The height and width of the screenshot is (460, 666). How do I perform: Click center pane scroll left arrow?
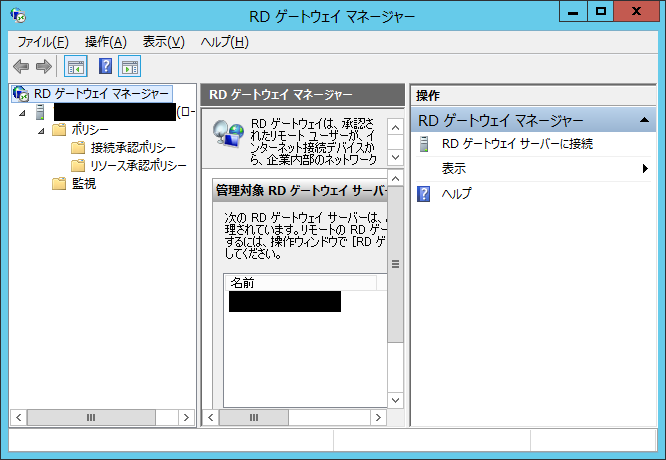click(x=211, y=418)
